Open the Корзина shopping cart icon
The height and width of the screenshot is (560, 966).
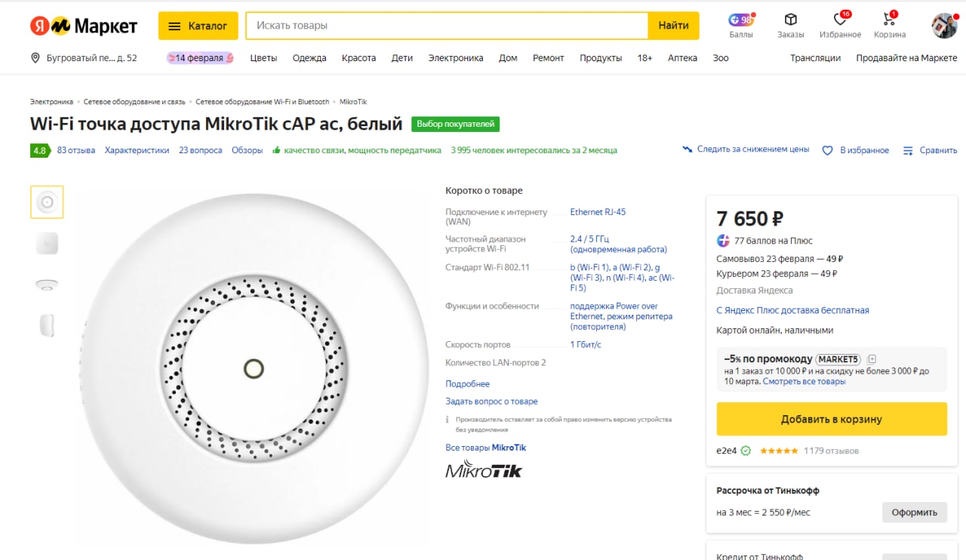coord(889,20)
